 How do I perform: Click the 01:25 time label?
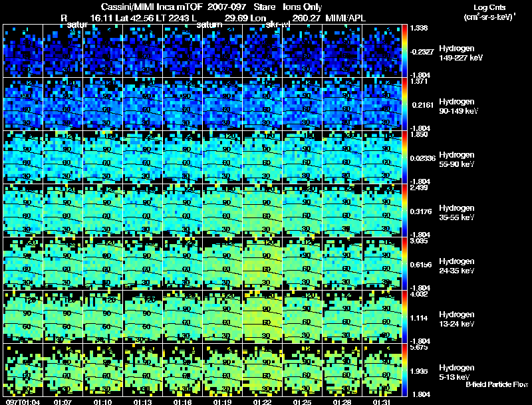coord(302,402)
